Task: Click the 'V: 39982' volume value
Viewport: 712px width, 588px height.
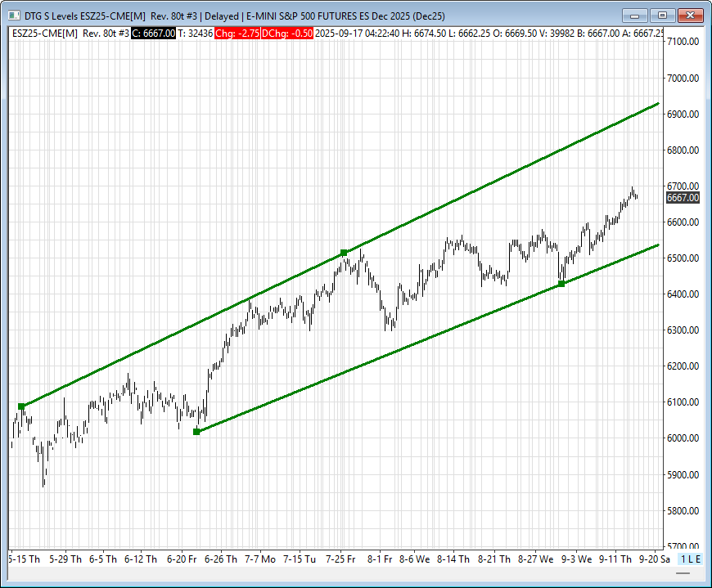Action: coord(557,33)
